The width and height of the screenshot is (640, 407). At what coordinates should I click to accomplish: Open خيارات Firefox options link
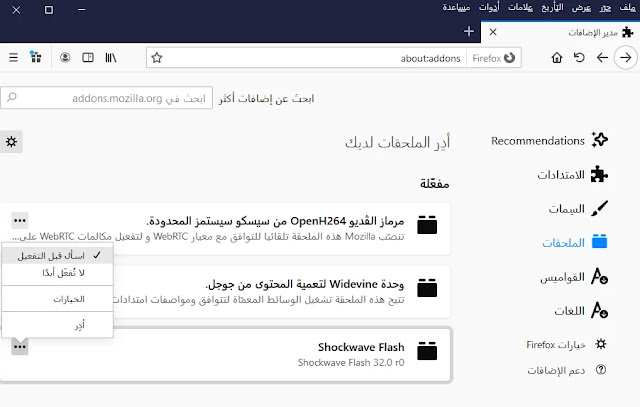click(x=566, y=345)
